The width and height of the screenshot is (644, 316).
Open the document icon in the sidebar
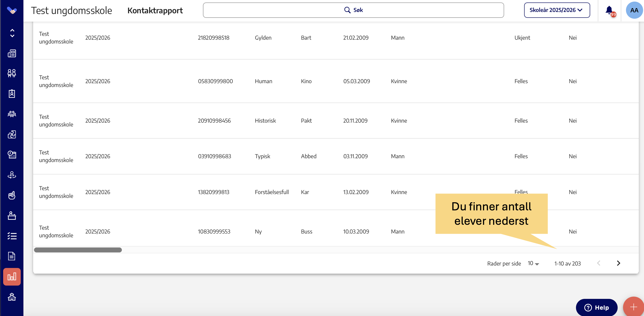tap(12, 256)
